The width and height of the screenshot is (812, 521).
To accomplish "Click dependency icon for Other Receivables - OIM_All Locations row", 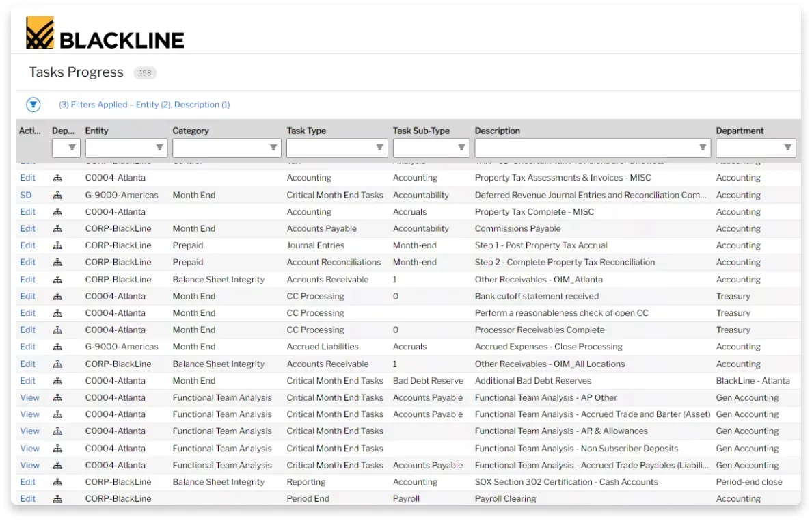I will (x=57, y=364).
